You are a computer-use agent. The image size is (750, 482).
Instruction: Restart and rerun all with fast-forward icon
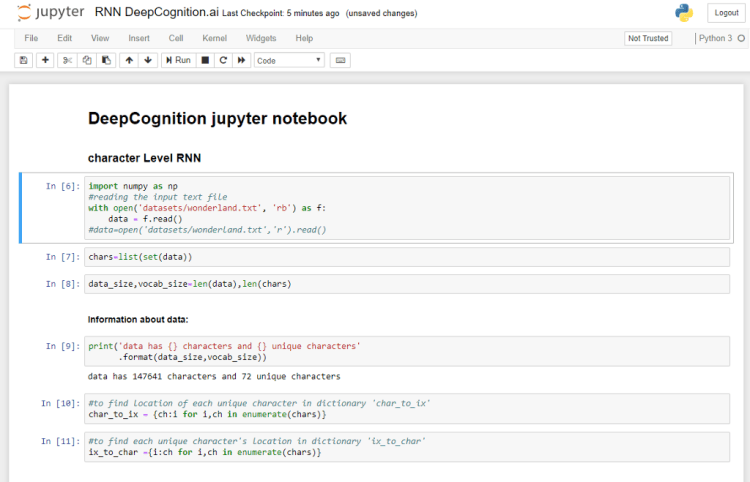(242, 60)
